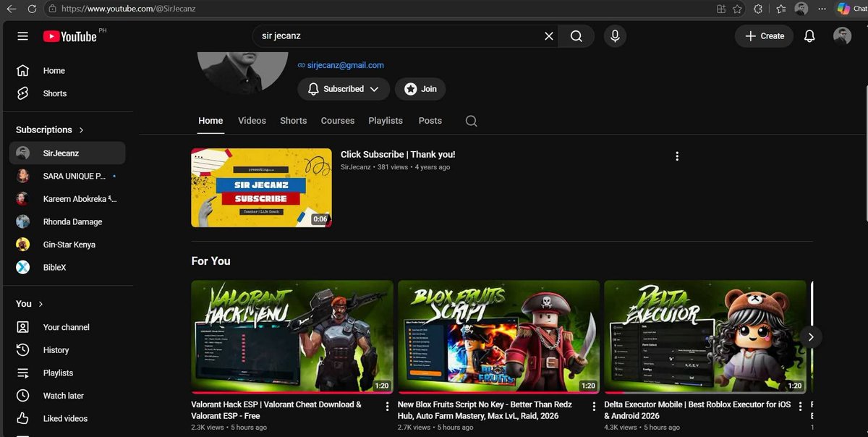The height and width of the screenshot is (437, 868).
Task: Open the SirJecanz subscription in the sidebar
Action: pyautogui.click(x=67, y=153)
